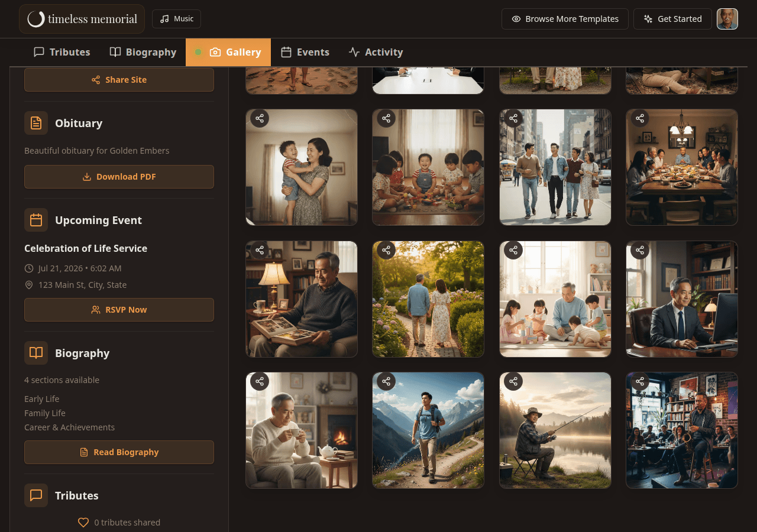The width and height of the screenshot is (757, 532).
Task: Open the user profile avatar
Action: coord(727,19)
